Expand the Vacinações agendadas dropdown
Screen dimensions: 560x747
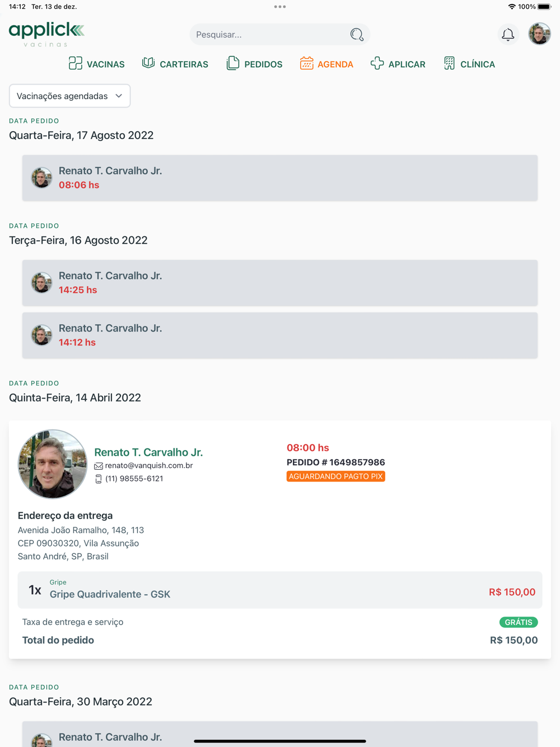coord(69,96)
